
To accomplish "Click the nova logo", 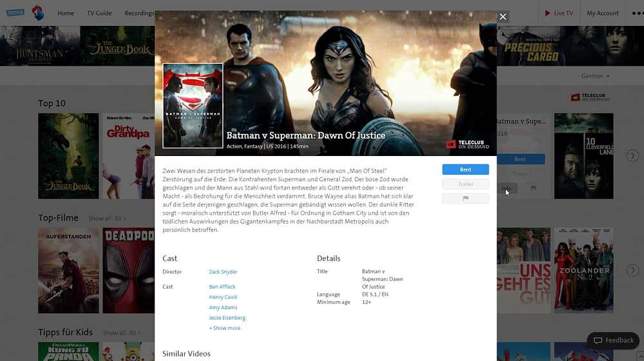I will tap(15, 12).
